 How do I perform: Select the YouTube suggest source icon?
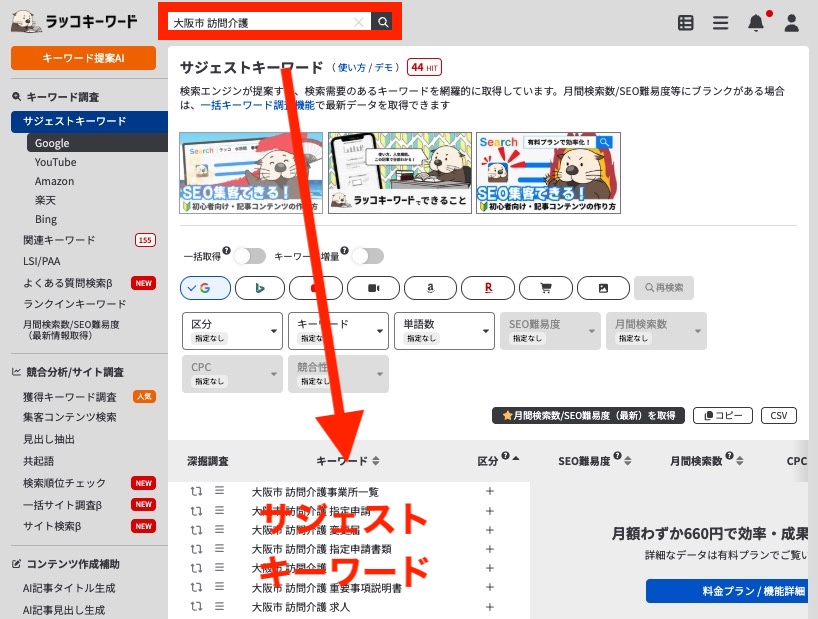(316, 287)
